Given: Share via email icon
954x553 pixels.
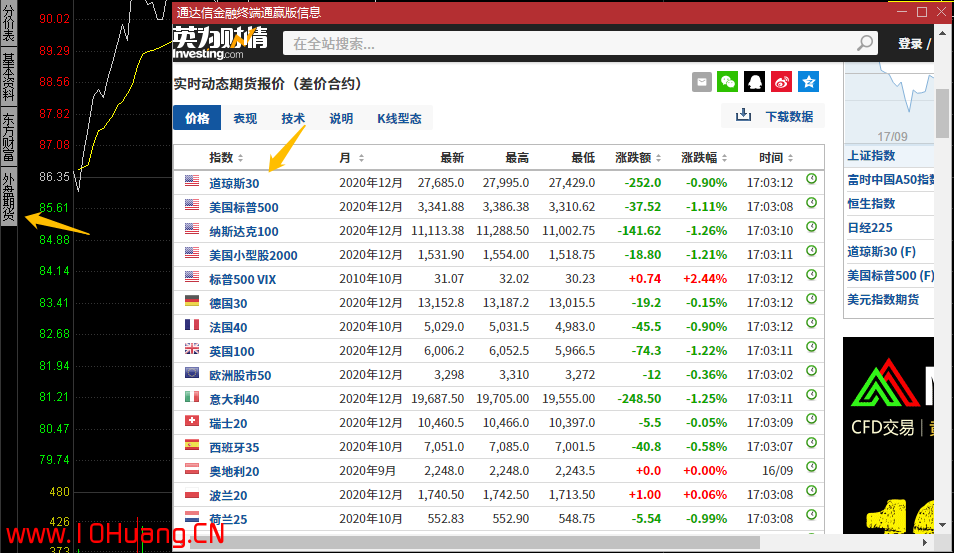Looking at the screenshot, I should 702,82.
